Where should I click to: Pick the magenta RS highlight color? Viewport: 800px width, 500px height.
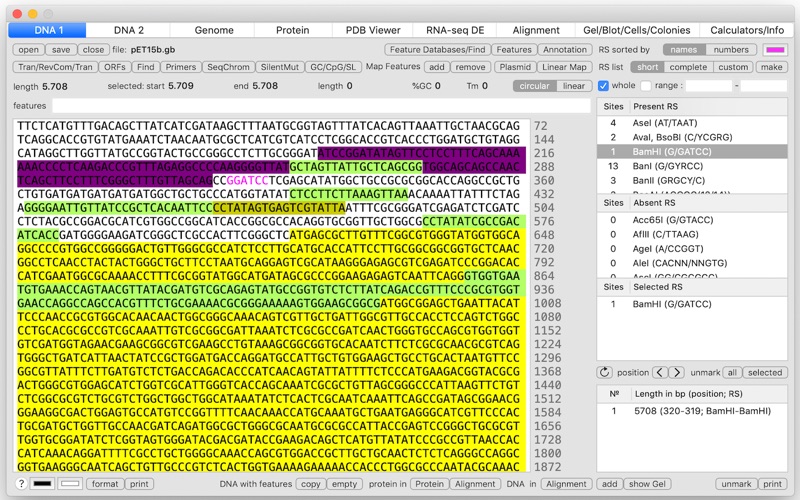(774, 49)
